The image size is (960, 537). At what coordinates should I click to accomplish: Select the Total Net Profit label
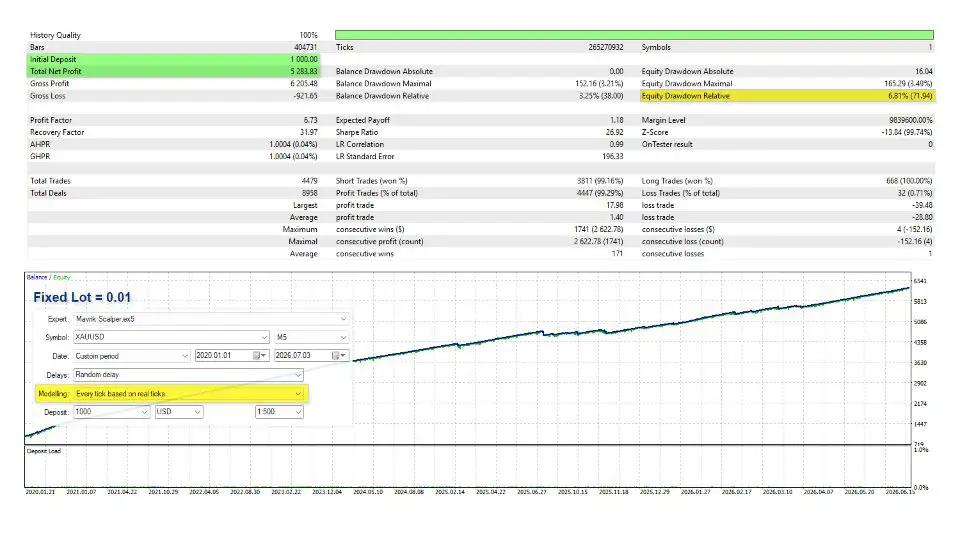pyautogui.click(x=56, y=72)
